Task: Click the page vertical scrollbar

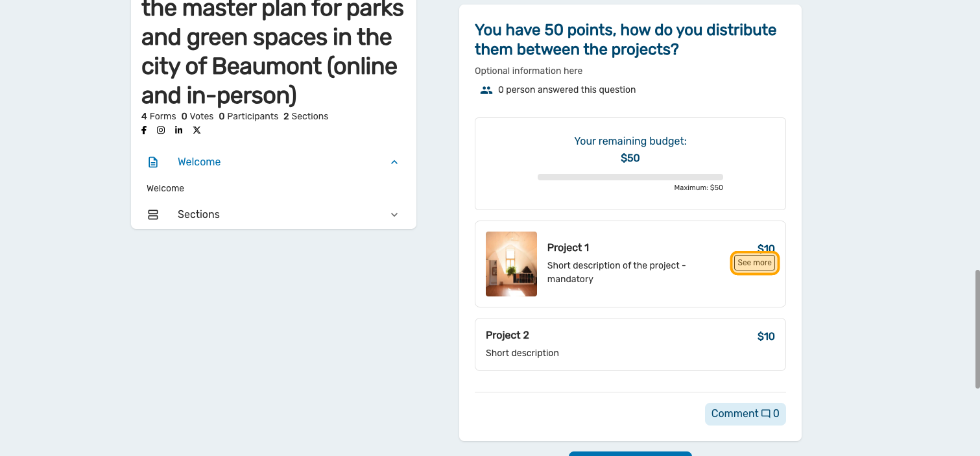Action: [x=977, y=328]
